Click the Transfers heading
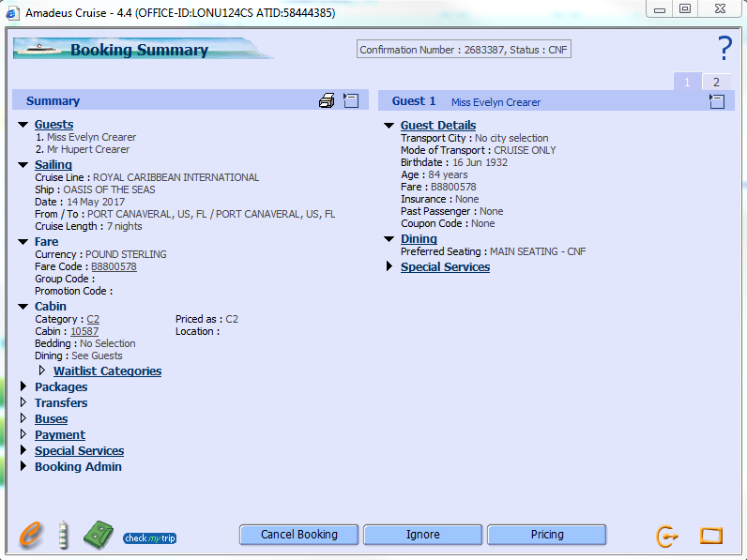Viewport: 747px width, 560px height. tap(61, 402)
